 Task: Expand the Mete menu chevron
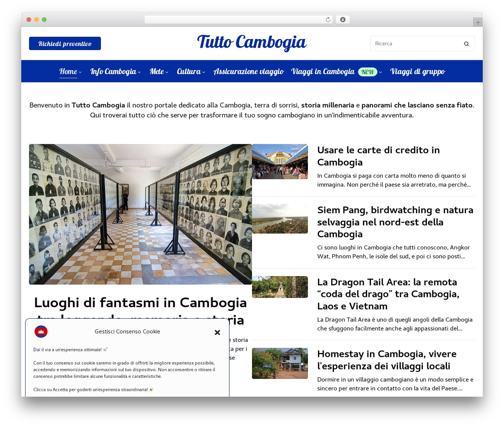pyautogui.click(x=167, y=72)
